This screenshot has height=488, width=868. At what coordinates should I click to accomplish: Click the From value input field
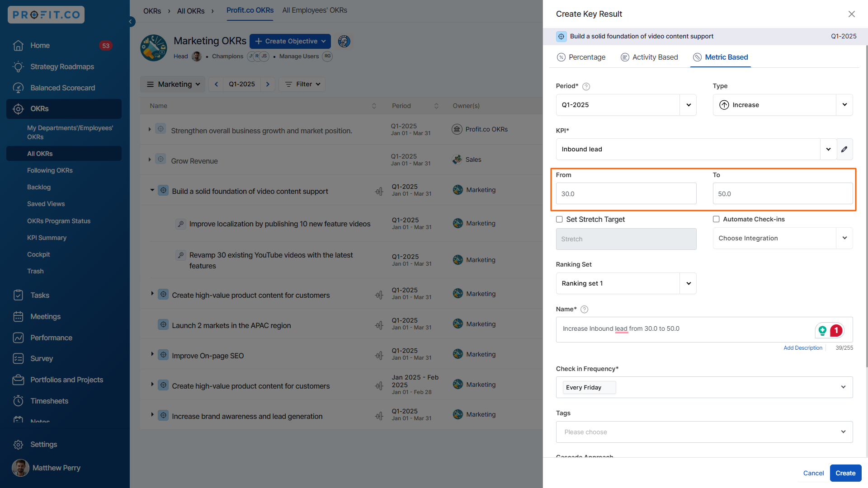(626, 193)
